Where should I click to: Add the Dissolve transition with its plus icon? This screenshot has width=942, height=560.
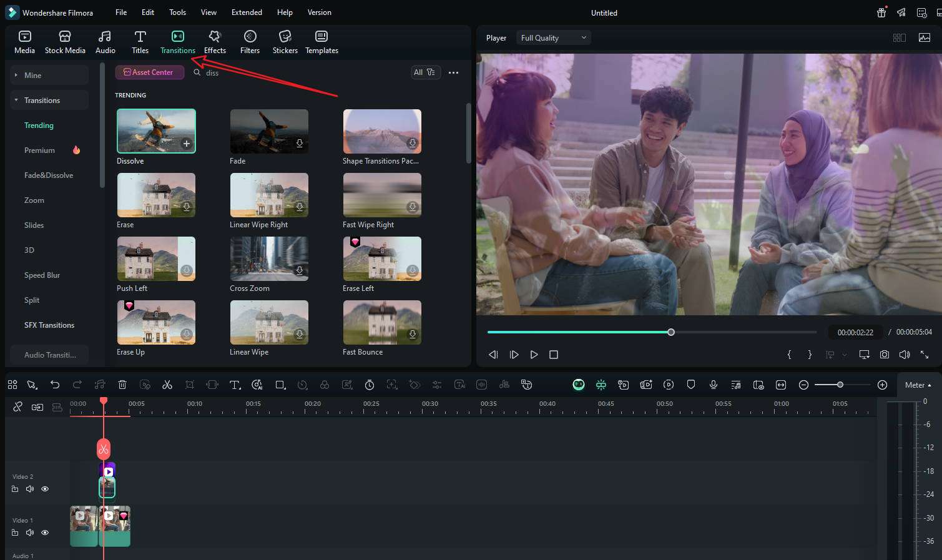186,144
